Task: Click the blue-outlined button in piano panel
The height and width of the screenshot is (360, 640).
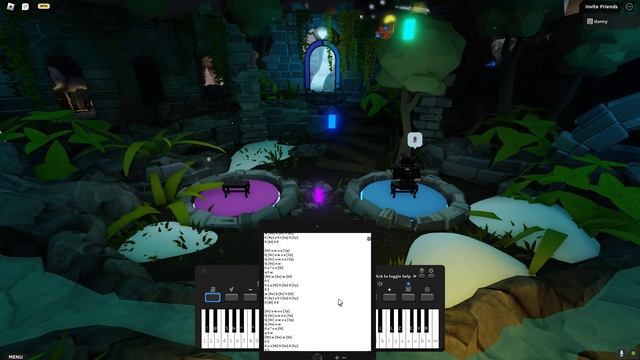Action: click(213, 297)
